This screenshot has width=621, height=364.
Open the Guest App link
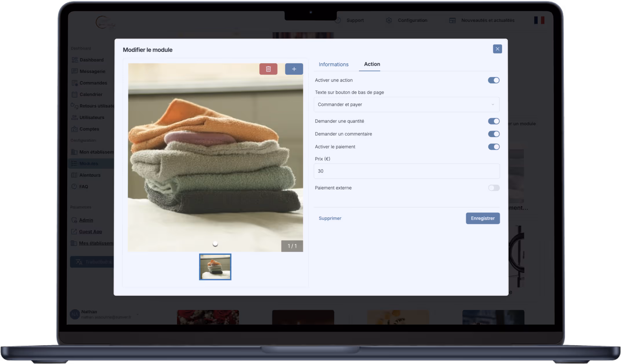coord(90,232)
